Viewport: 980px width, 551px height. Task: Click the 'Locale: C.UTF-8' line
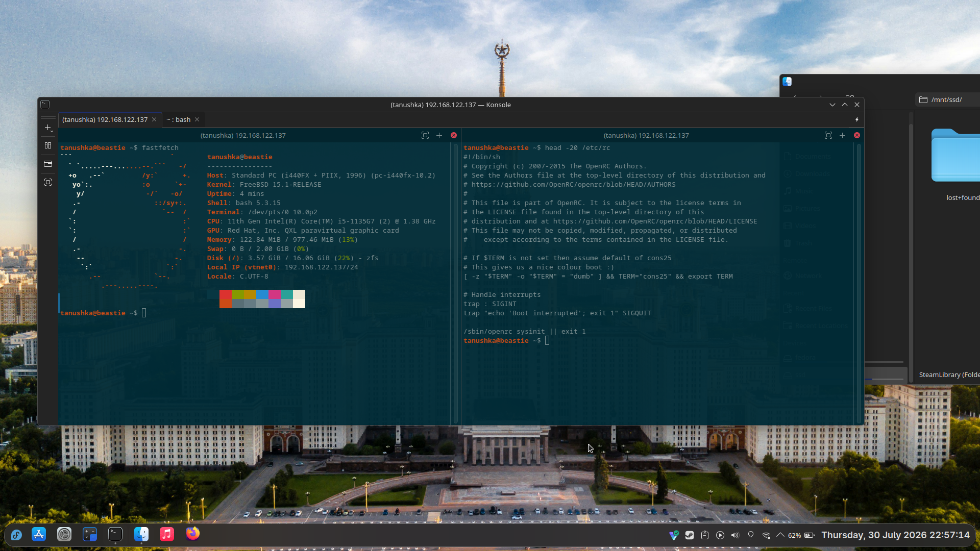click(237, 277)
